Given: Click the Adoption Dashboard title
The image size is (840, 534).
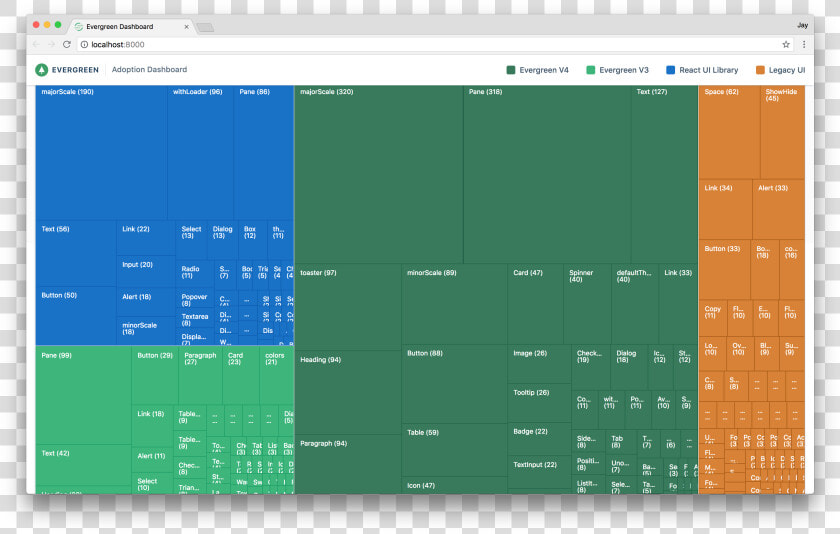Looking at the screenshot, I should pos(149,70).
